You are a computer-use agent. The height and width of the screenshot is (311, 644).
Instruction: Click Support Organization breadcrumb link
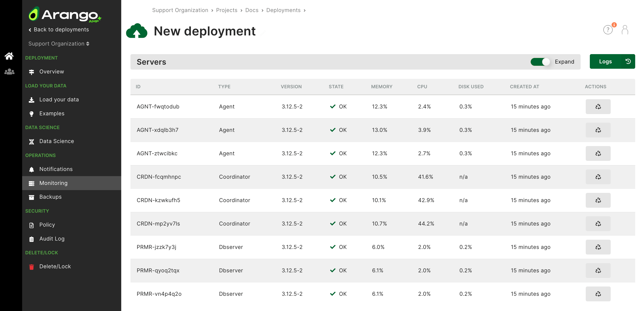click(x=180, y=10)
